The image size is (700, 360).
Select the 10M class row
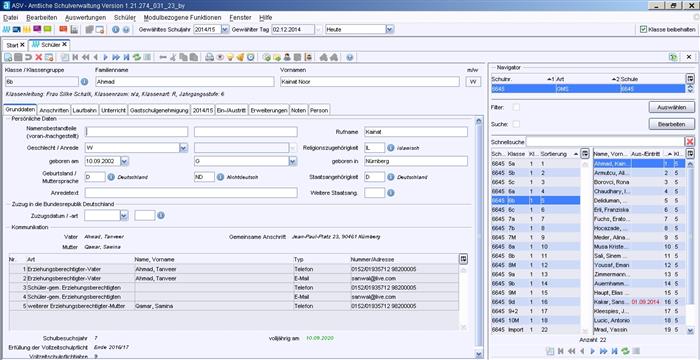536,321
